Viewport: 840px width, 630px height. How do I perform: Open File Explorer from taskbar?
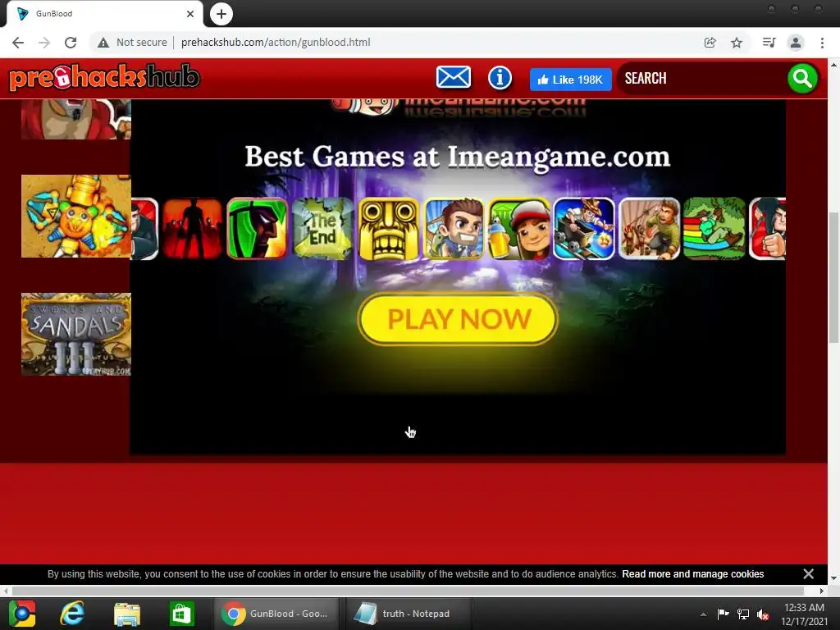tap(127, 614)
